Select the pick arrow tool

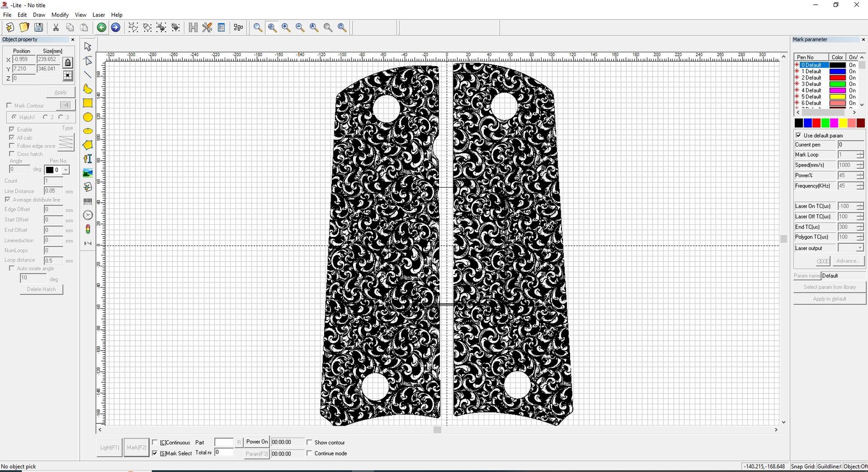pos(87,46)
